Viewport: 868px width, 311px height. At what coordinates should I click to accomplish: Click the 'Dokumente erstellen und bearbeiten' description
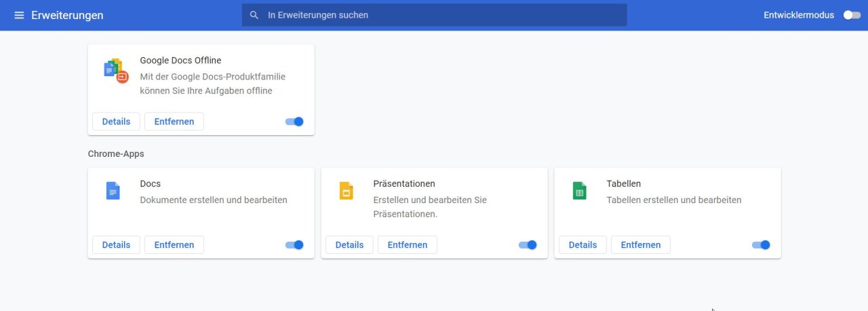pyautogui.click(x=214, y=200)
